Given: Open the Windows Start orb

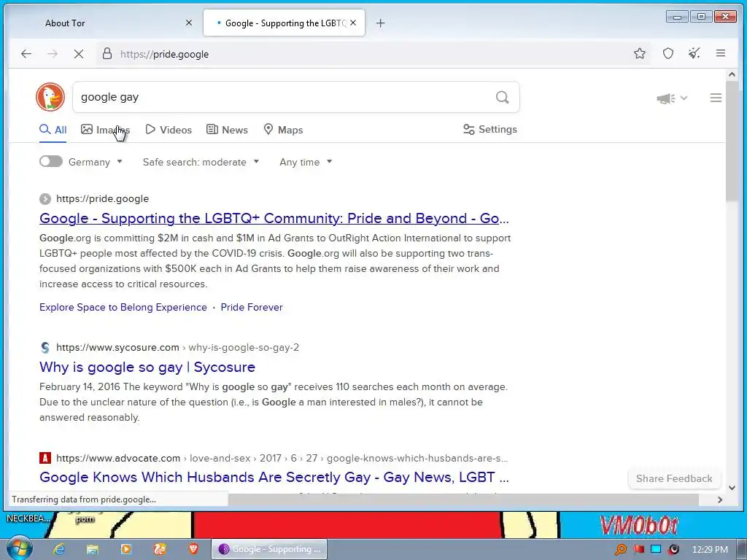Looking at the screenshot, I should [19, 548].
